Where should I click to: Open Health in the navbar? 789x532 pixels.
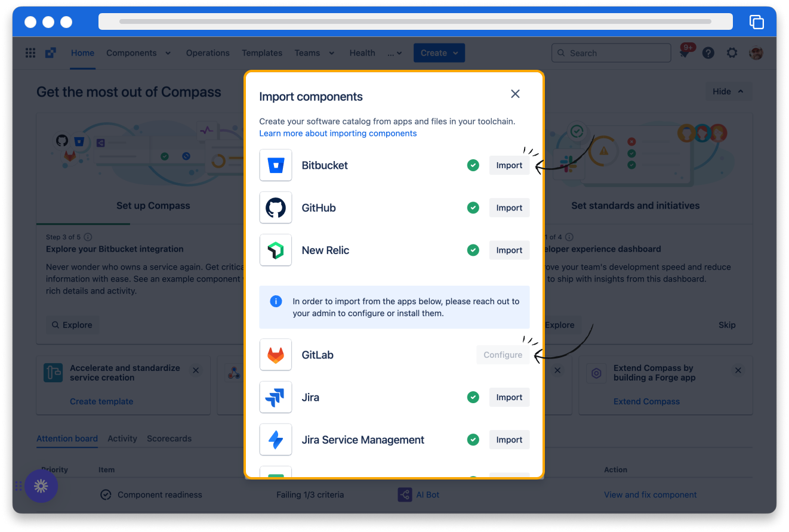coord(362,53)
